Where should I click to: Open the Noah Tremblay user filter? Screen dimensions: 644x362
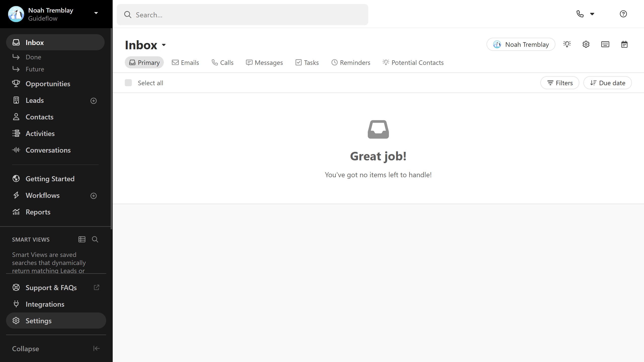click(x=521, y=44)
